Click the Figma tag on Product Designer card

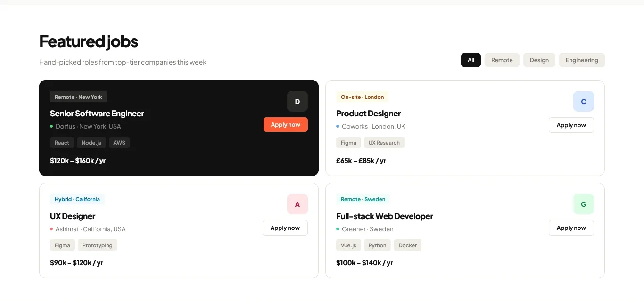(348, 143)
